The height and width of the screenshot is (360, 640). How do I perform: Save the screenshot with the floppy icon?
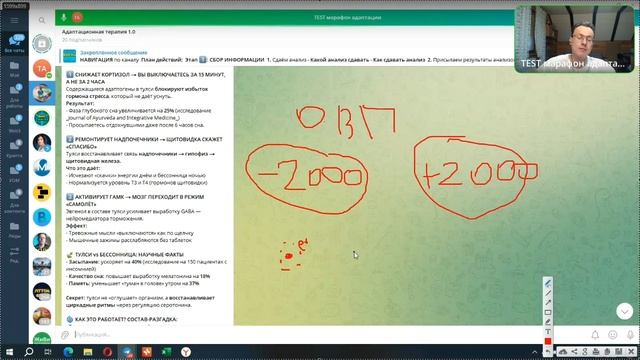tap(619, 351)
